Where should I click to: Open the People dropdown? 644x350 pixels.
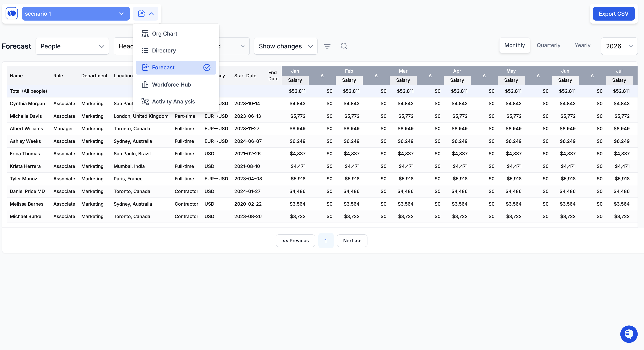(72, 46)
